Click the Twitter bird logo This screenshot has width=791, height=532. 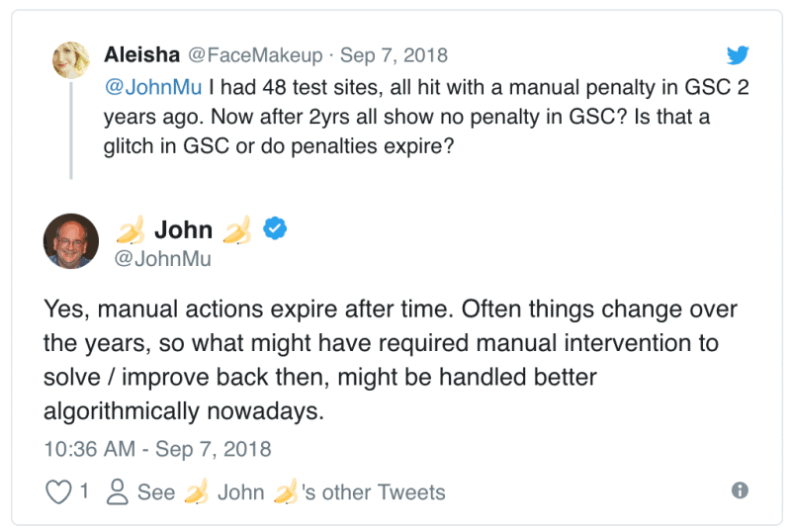point(738,55)
